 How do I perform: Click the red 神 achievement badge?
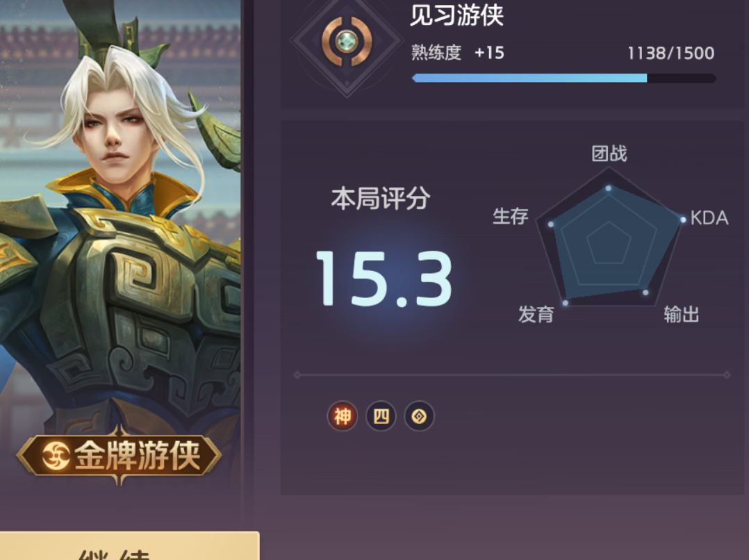click(342, 416)
